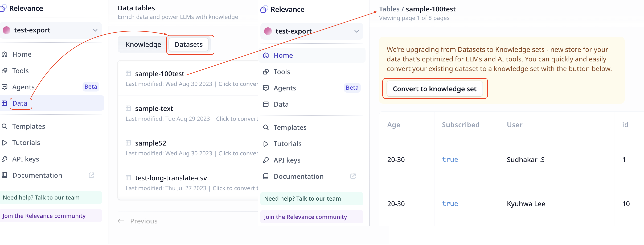Switch to the Datasets tab
The image size is (644, 245).
click(189, 44)
